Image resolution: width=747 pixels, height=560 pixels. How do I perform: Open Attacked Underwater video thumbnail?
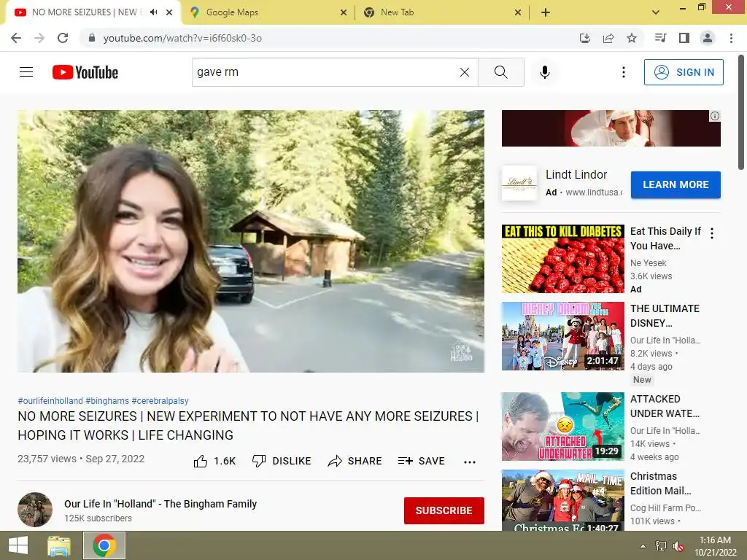562,427
